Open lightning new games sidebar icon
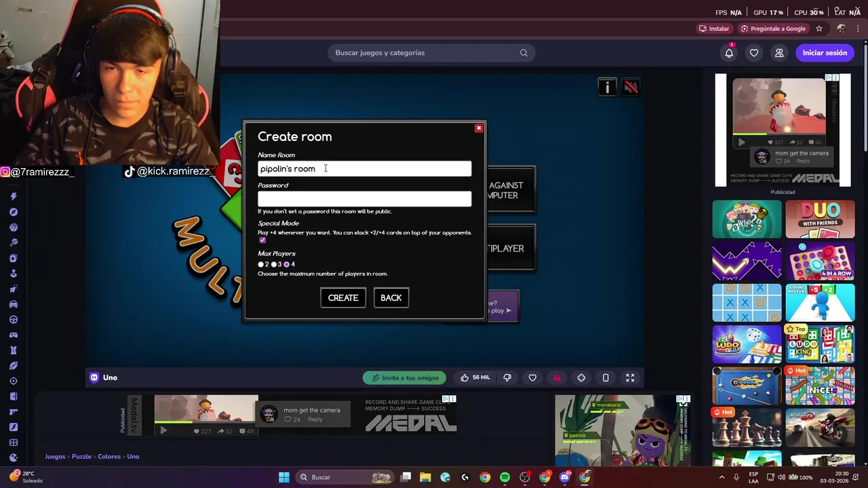 pyautogui.click(x=13, y=197)
